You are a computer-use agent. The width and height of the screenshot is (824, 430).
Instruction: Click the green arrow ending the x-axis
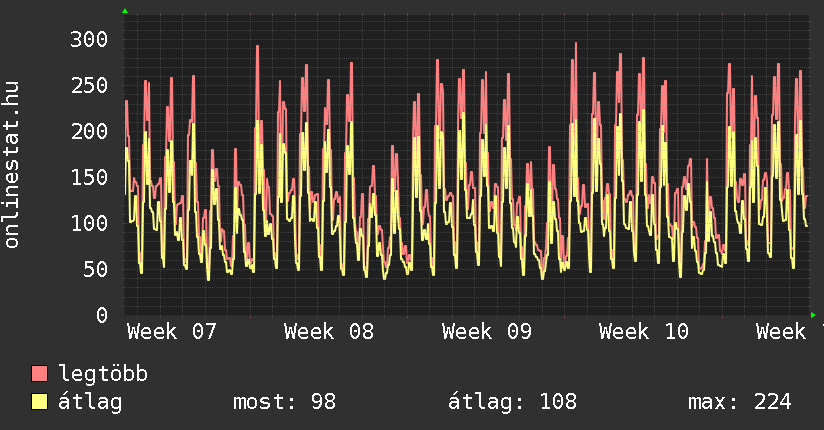click(813, 314)
